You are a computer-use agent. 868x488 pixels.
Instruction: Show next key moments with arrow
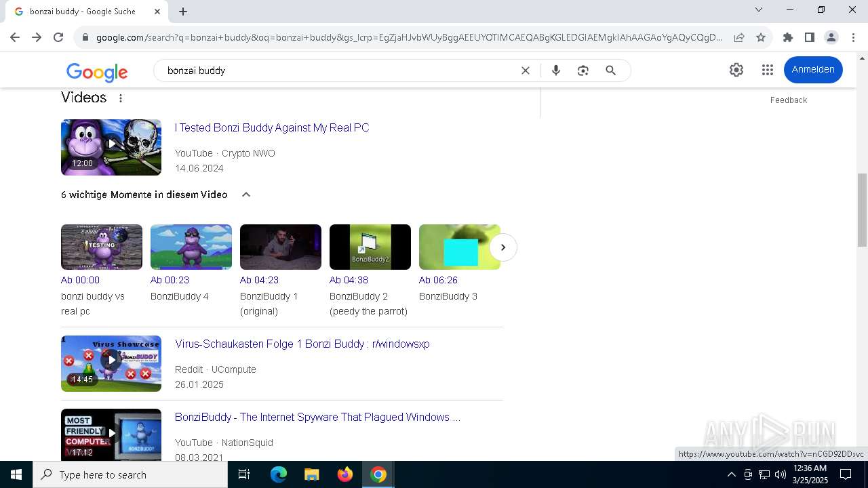503,247
